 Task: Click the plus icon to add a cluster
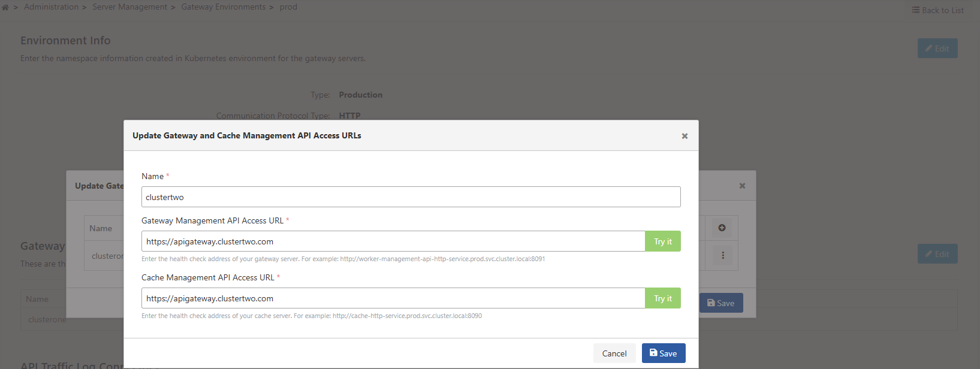pyautogui.click(x=722, y=228)
